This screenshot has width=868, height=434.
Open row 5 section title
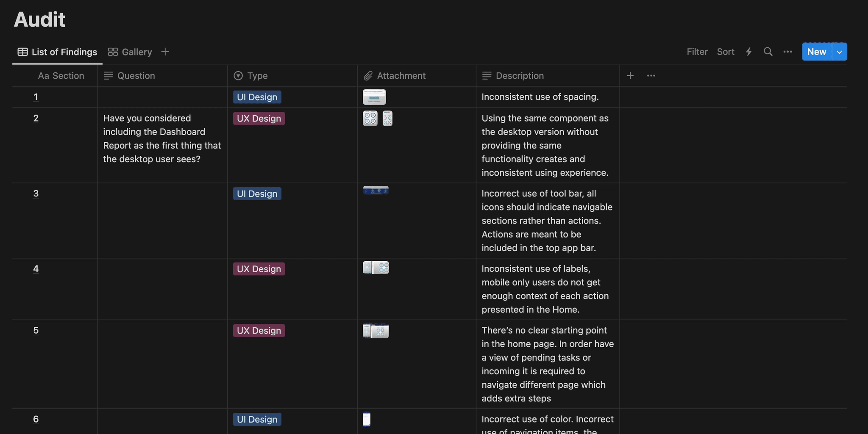click(36, 330)
